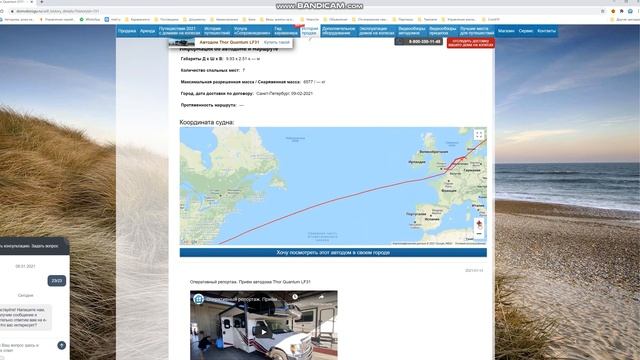Click the Автодом Thor Quantum LF31 title
Viewport: 640px width, 360px height.
tap(229, 42)
